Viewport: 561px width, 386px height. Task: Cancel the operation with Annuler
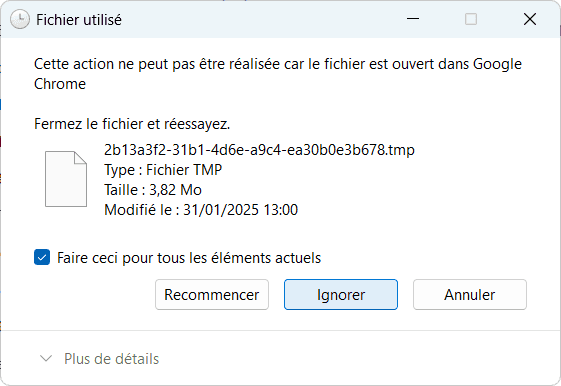(470, 294)
